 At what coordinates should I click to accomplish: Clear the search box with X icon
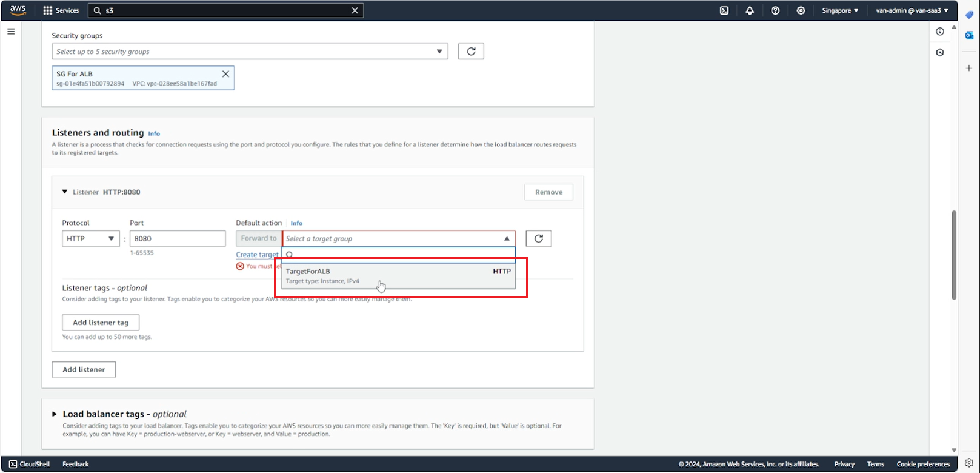click(355, 10)
